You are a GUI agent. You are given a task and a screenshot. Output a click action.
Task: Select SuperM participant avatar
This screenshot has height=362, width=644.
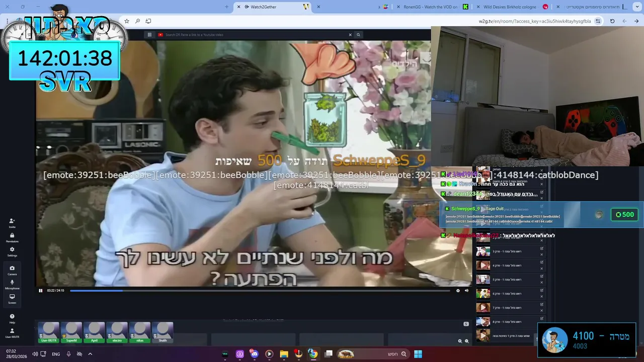pos(71,333)
